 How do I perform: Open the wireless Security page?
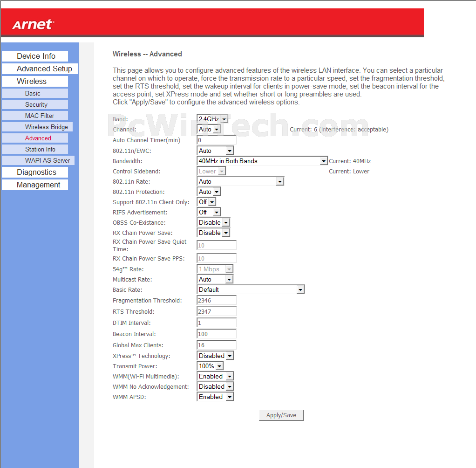[x=35, y=104]
